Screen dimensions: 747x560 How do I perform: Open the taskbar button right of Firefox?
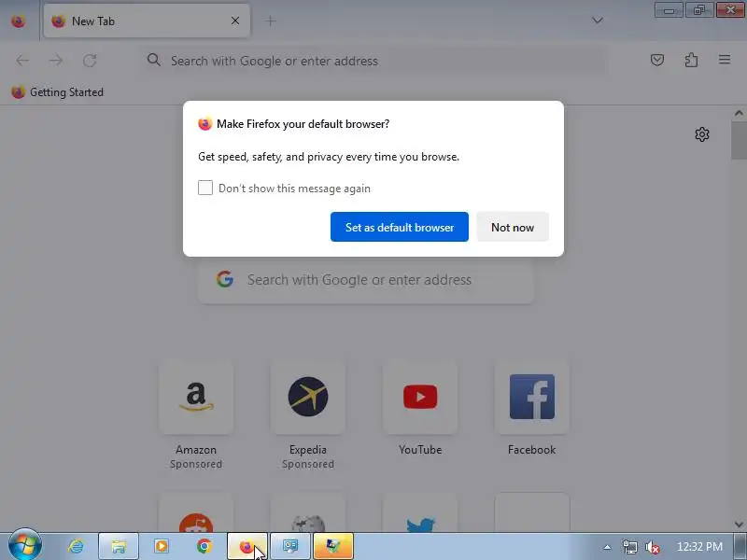(x=290, y=546)
